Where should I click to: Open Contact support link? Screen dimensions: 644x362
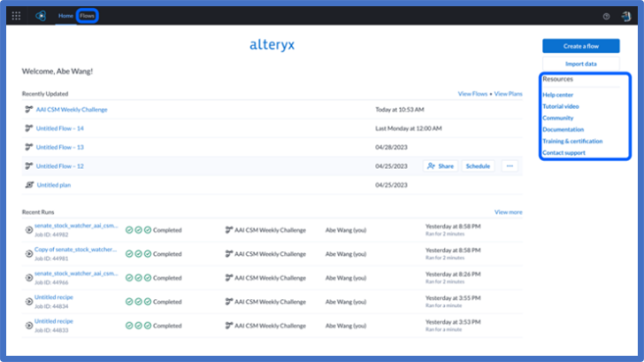click(563, 153)
